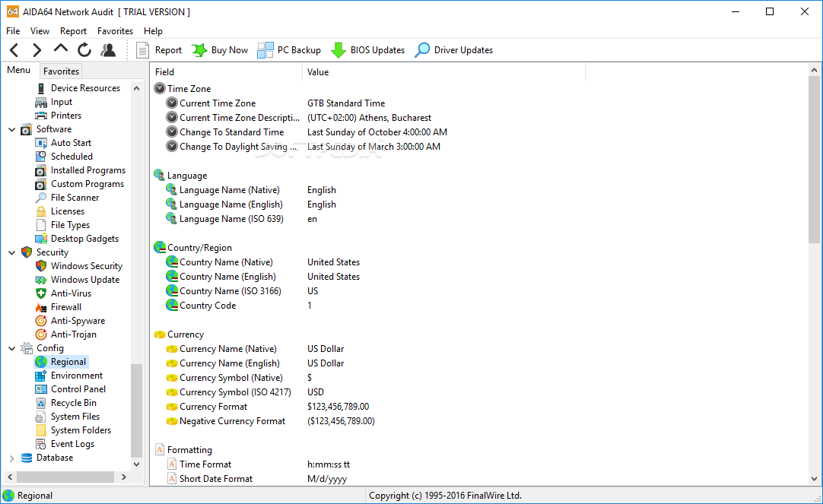823x504 pixels.
Task: Select the Negative Currency Format row
Action: (x=367, y=420)
